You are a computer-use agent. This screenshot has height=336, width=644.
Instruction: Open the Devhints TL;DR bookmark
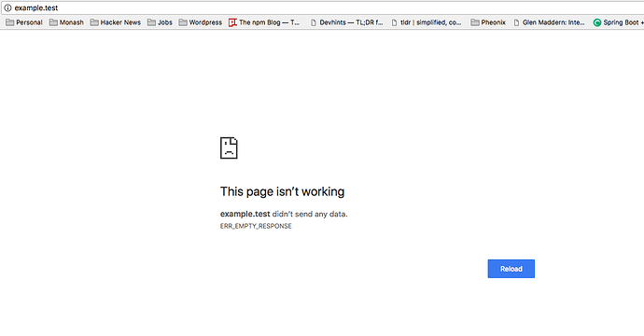tap(346, 22)
